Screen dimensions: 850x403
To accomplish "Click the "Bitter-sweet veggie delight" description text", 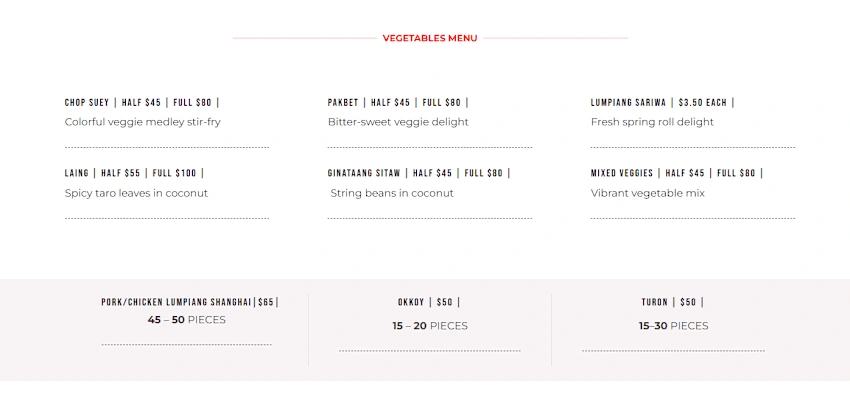I will (x=398, y=122).
